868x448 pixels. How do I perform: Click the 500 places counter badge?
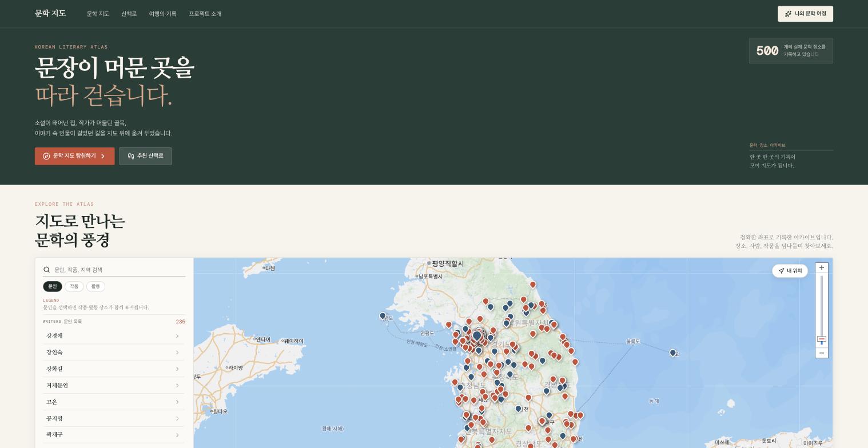[x=791, y=51]
